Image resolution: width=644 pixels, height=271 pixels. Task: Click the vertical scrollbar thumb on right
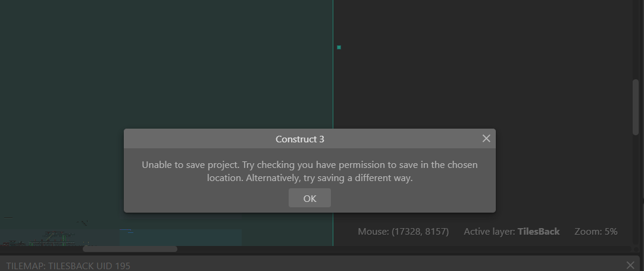tap(635, 107)
